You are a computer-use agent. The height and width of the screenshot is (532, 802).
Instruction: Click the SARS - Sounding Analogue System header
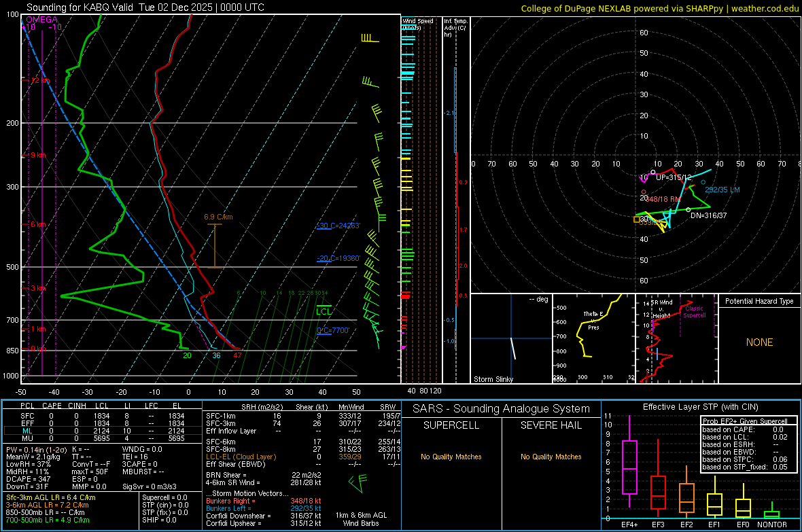click(x=502, y=409)
